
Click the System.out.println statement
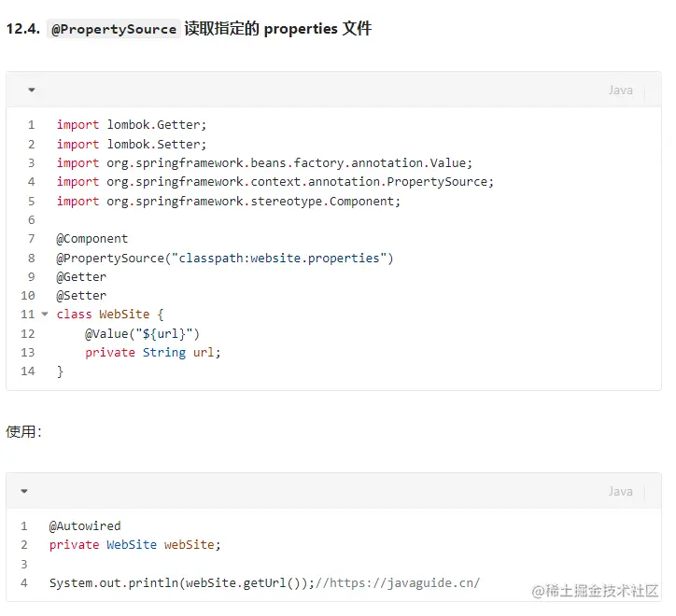(x=181, y=583)
